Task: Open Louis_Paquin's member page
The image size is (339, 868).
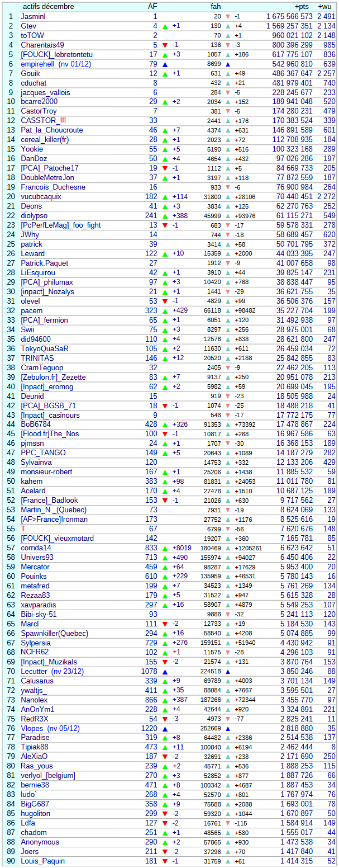Action: 43,861
